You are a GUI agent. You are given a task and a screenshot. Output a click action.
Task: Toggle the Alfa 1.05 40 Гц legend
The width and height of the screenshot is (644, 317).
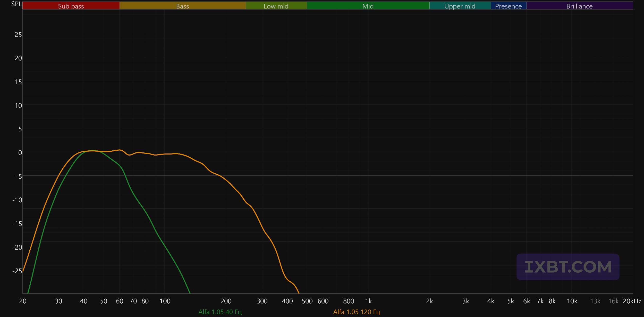(x=220, y=312)
